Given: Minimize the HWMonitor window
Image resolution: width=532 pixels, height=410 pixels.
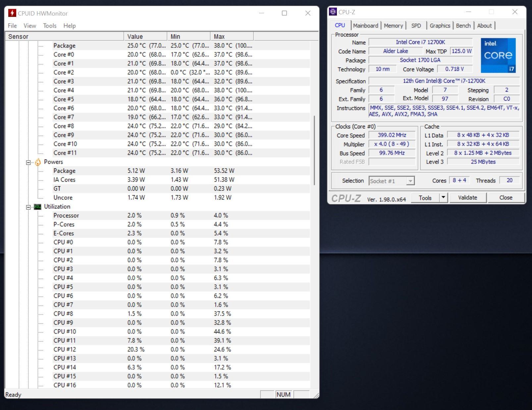Looking at the screenshot, I should pos(261,13).
